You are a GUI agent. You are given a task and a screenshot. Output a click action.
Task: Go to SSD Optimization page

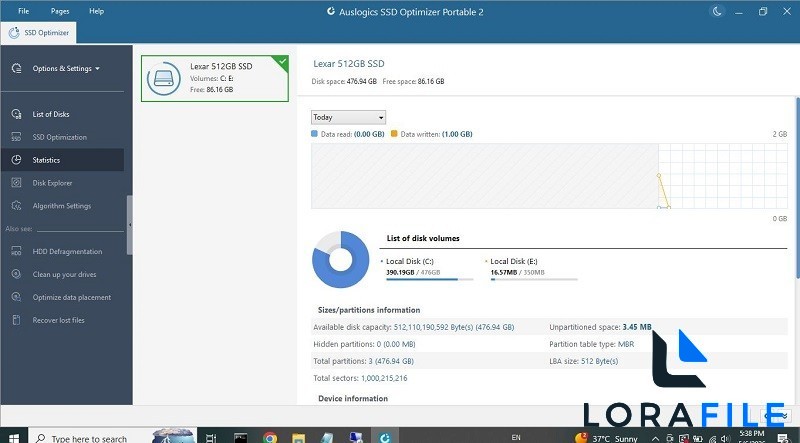tap(62, 137)
